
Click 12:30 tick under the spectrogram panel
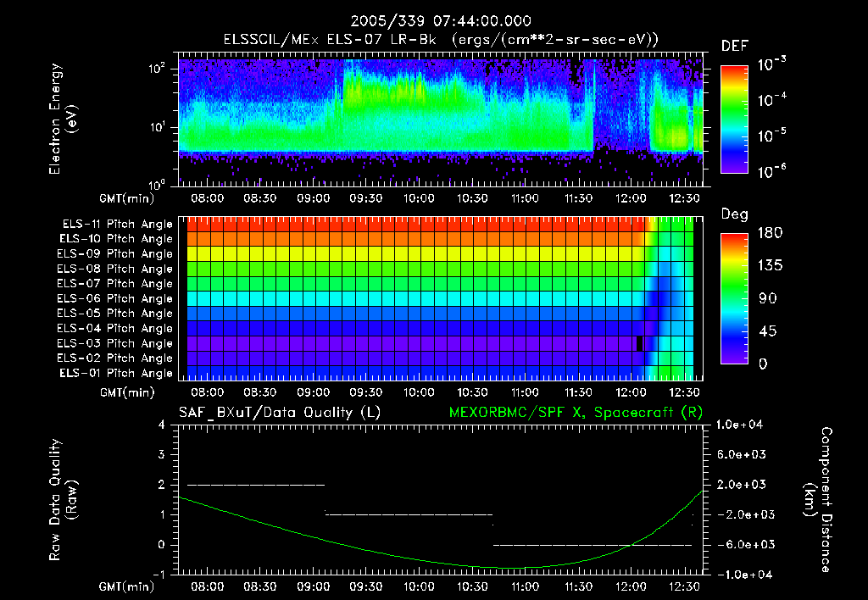point(684,198)
